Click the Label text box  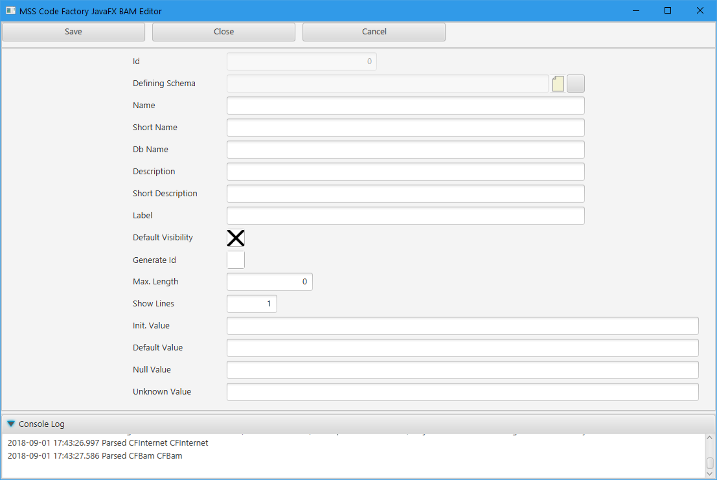point(405,216)
